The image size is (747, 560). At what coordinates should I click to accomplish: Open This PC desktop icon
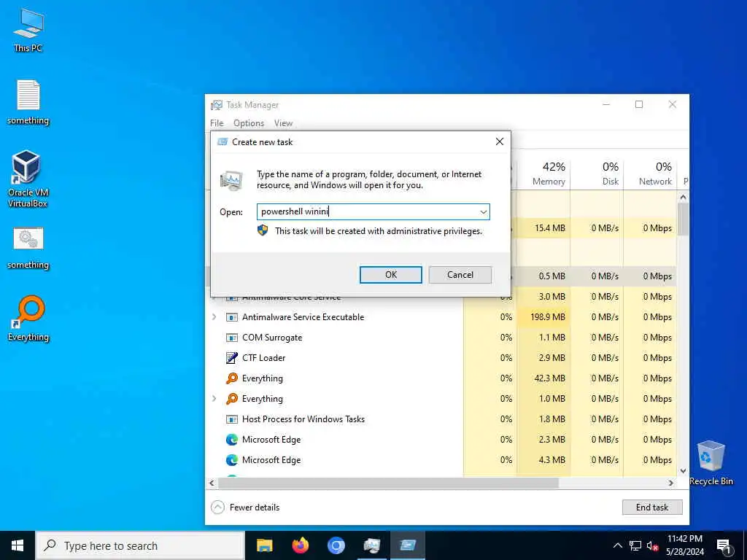[x=28, y=29]
